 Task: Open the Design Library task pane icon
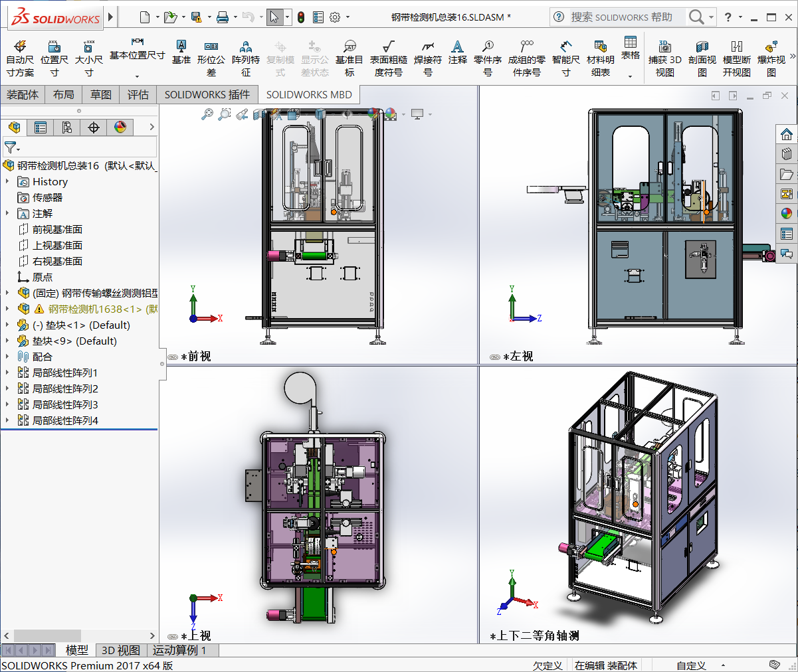click(787, 153)
